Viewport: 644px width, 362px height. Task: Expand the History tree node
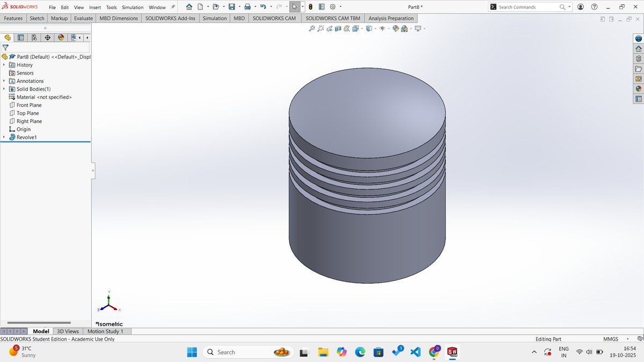4,65
